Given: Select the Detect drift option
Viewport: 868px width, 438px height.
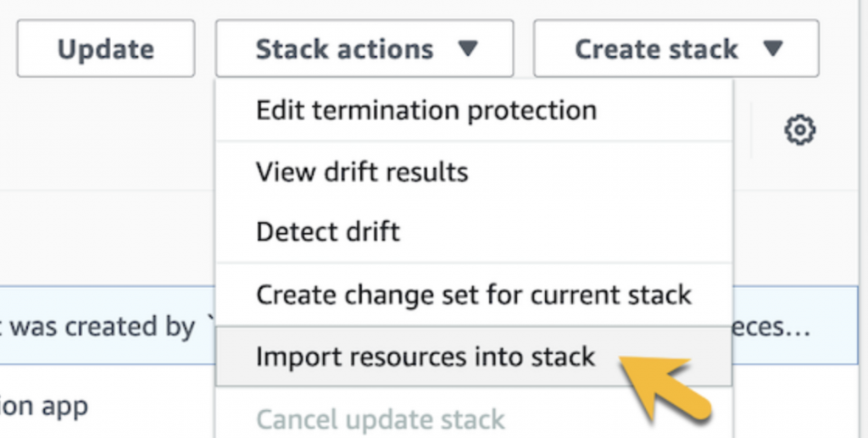Looking at the screenshot, I should [x=328, y=231].
